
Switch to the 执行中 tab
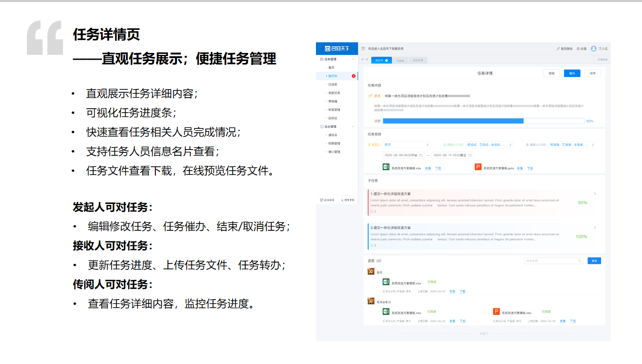tap(381, 60)
